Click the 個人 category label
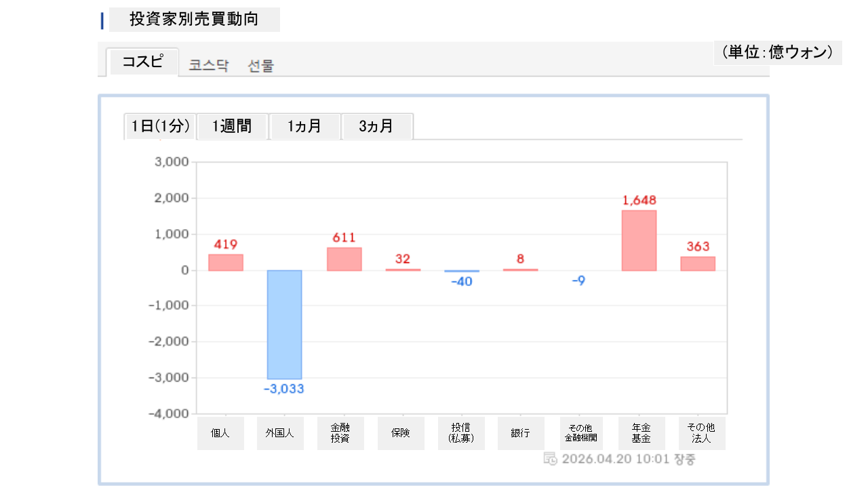868x488 pixels. pos(220,433)
